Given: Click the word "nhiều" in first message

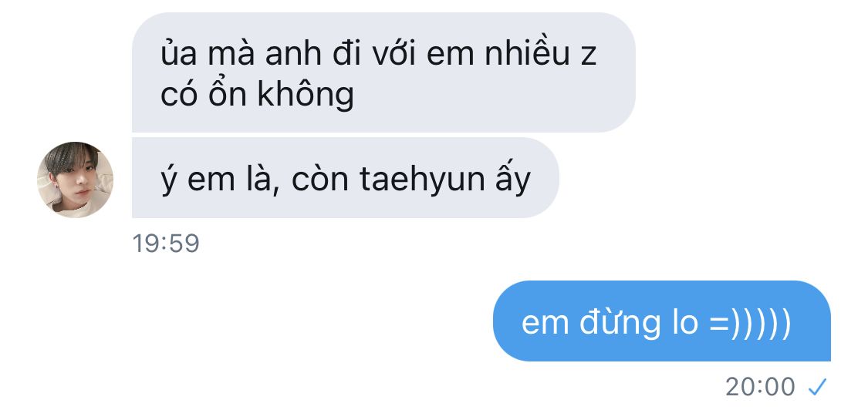Looking at the screenshot, I should [527, 54].
